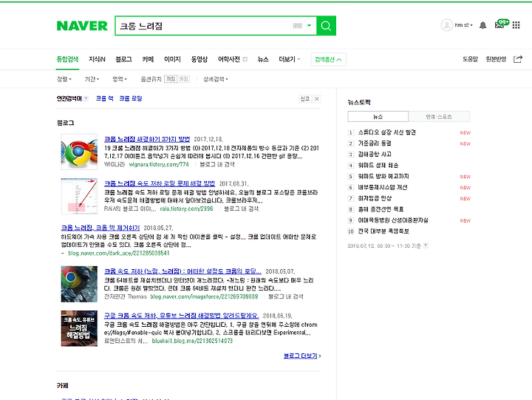532x400 pixels.
Task: Click related search term 크롬 렉
Action: point(104,98)
